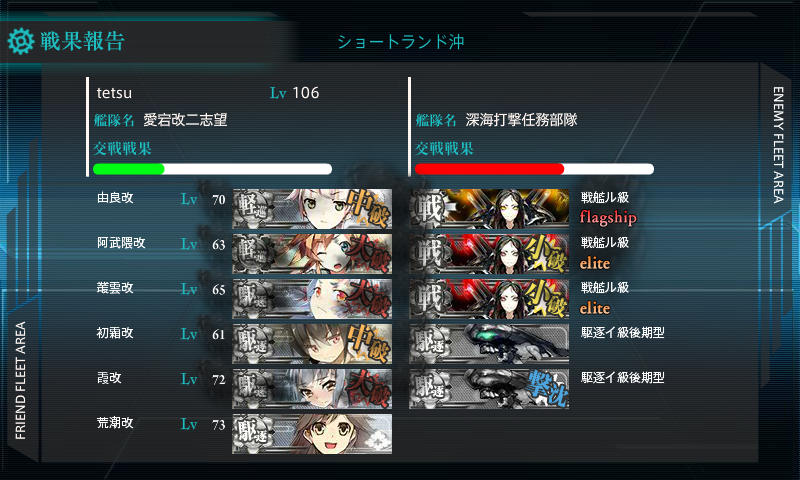Click the 初霜改 destroyer portrait banner
The height and width of the screenshot is (480, 800).
coord(312,343)
